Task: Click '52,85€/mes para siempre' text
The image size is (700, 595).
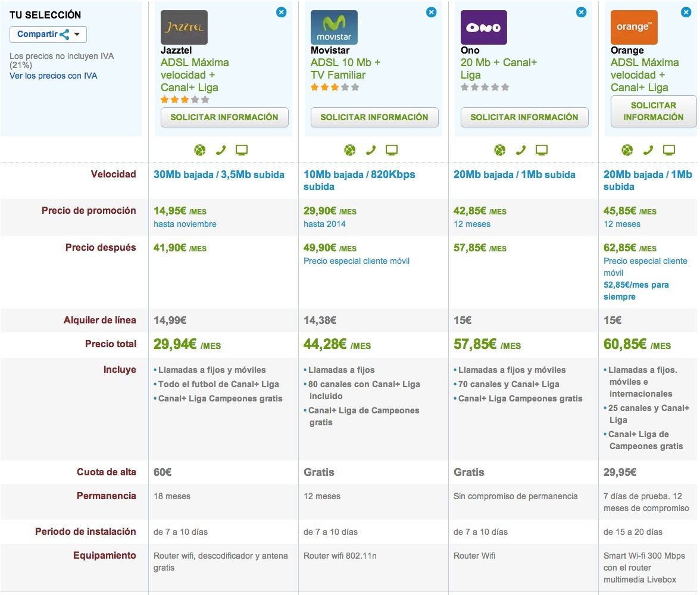Action: tap(636, 291)
